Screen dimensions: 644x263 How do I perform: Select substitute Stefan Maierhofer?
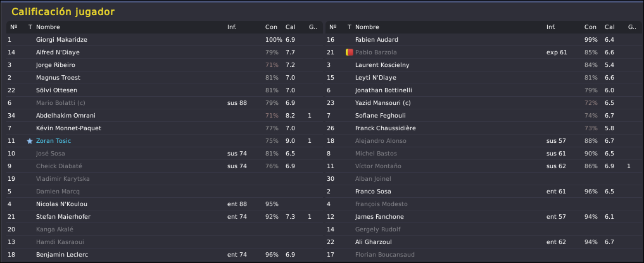pyautogui.click(x=63, y=217)
